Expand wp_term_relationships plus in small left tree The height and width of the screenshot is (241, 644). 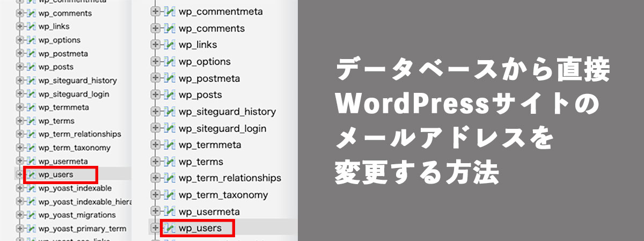tap(20, 134)
